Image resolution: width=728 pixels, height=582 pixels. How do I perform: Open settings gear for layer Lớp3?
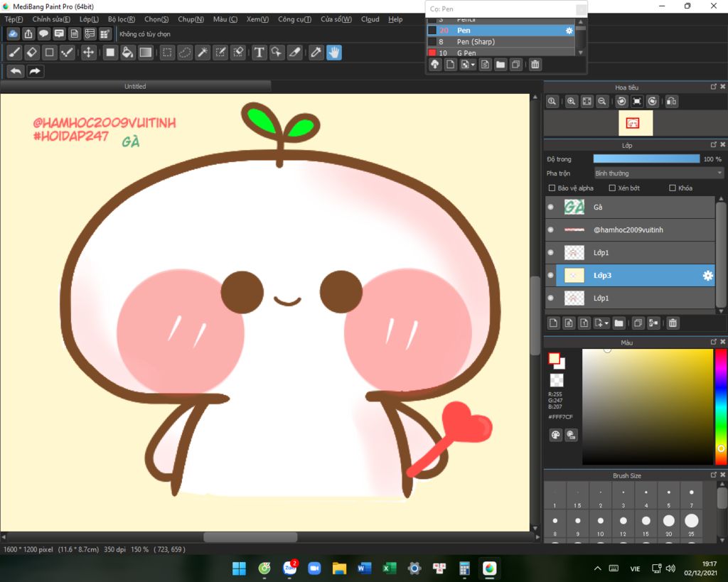point(707,276)
